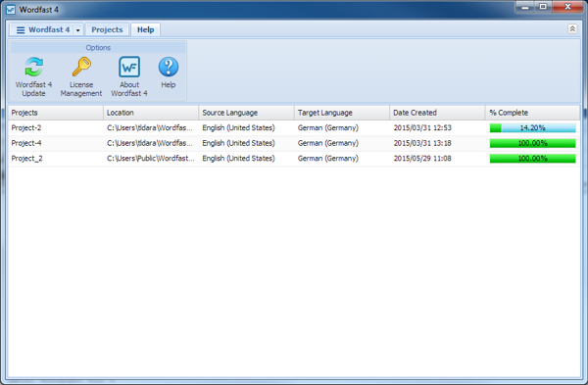Viewport: 588px width, 385px height.
Task: Click Project_2's 100.00% progress bar
Action: click(x=532, y=159)
